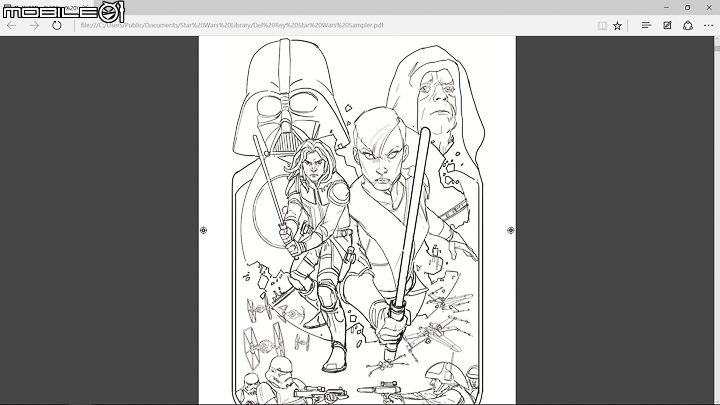The image size is (720, 405).
Task: Click the address bar file URL
Action: 232,25
